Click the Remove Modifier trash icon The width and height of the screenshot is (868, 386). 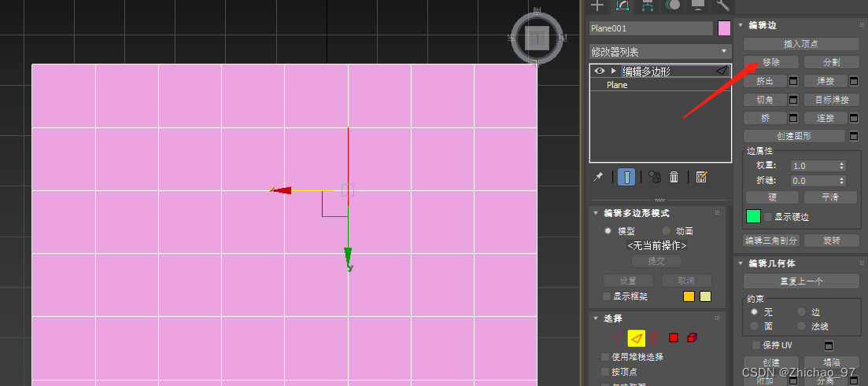674,177
